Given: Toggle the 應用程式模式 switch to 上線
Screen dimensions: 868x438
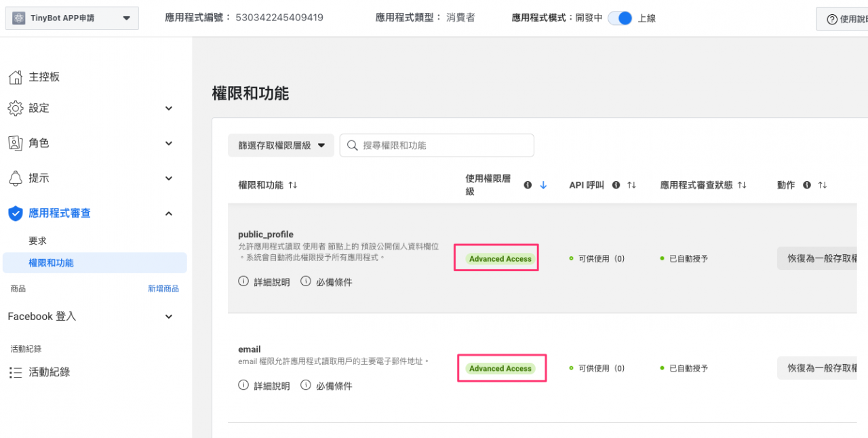Looking at the screenshot, I should pos(620,18).
